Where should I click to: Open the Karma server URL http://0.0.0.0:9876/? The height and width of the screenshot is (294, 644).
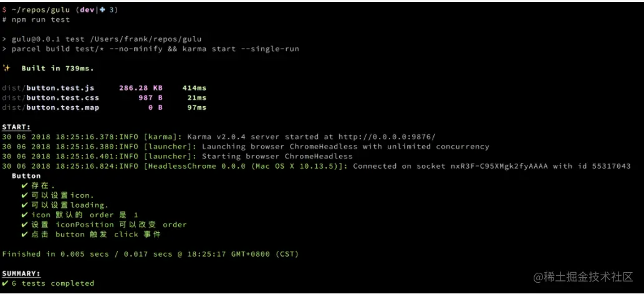[387, 137]
